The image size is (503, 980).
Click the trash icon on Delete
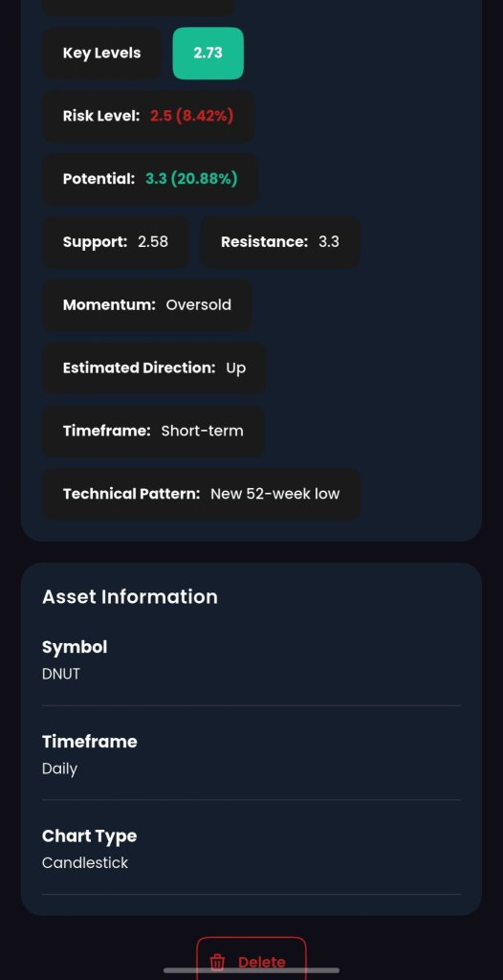[217, 962]
